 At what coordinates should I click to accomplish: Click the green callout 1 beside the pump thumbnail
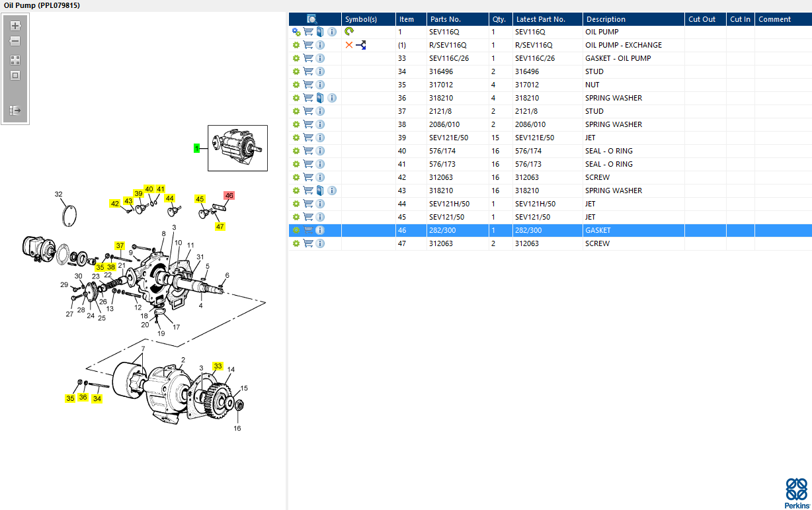(x=196, y=148)
